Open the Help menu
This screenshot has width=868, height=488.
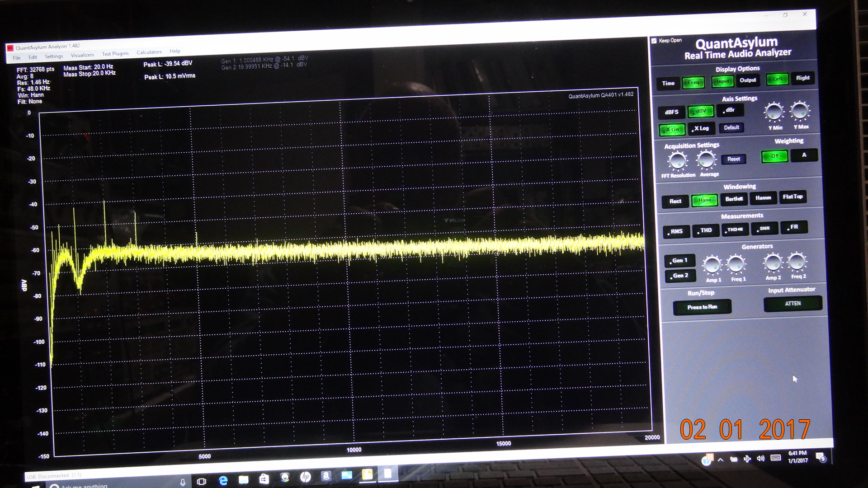click(175, 51)
